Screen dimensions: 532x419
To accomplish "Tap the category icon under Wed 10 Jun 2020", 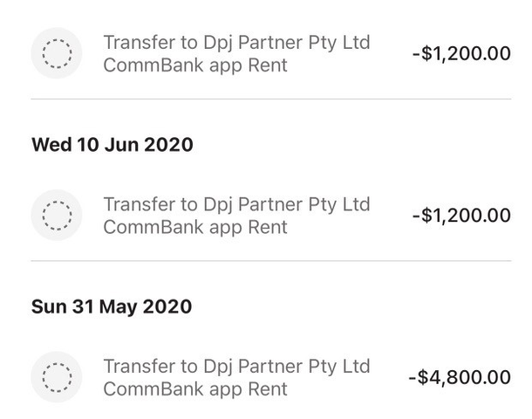I will coord(57,216).
